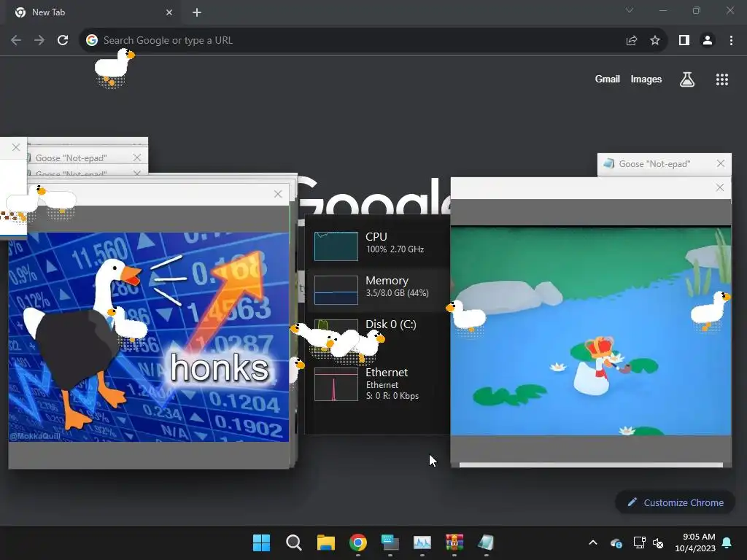Viewport: 747px width, 560px height.
Task: Close the pond image window
Action: click(x=720, y=187)
